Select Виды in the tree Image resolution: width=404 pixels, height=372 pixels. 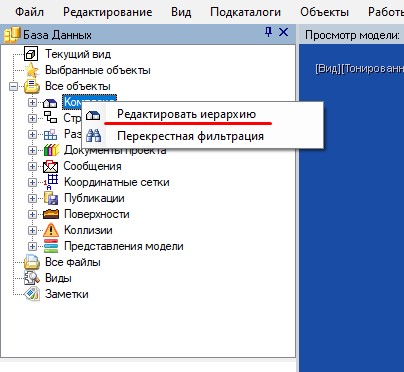pyautogui.click(x=58, y=278)
